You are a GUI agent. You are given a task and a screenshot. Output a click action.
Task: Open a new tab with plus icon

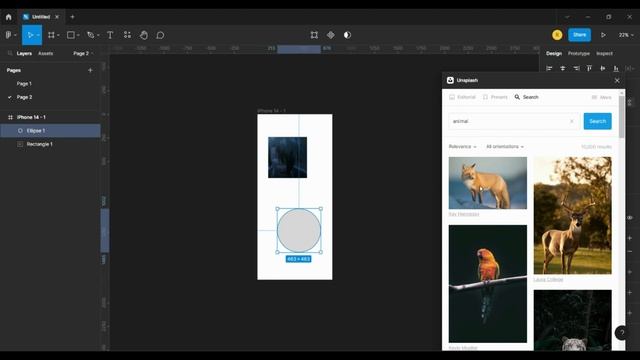tap(72, 17)
